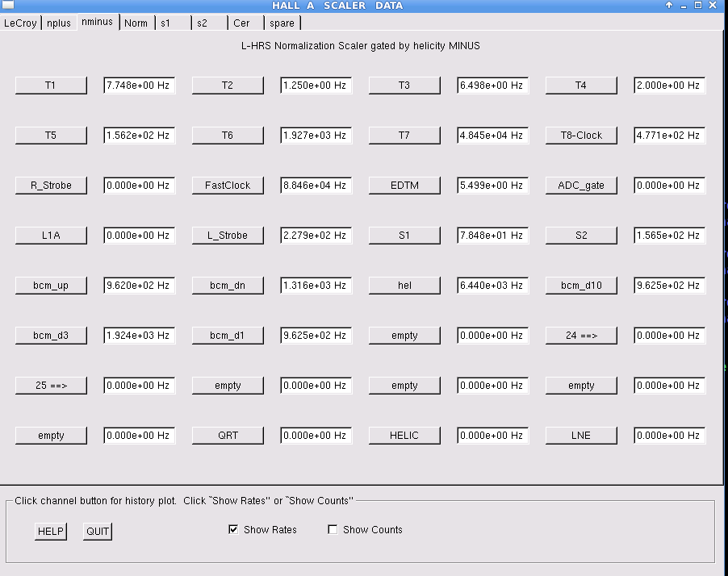728x576 pixels.
Task: Click the '25 ==>' channel button
Action: [51, 386]
